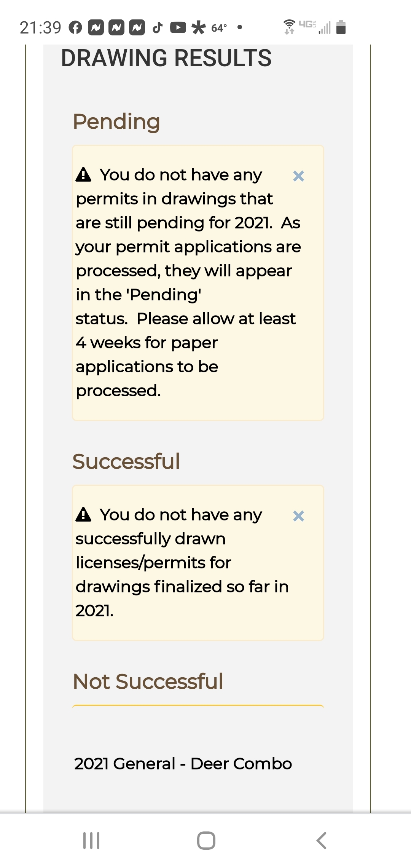Tap the 64° weather temperature indicator

click(219, 28)
